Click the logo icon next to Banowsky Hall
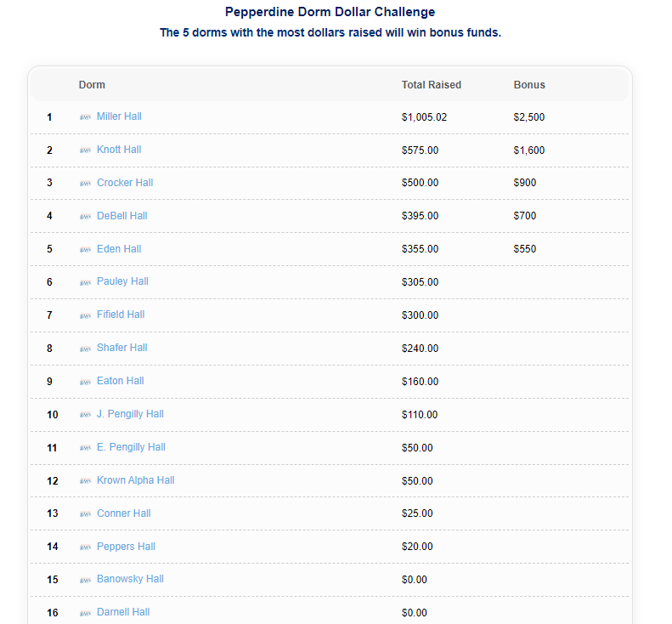Screen dimensions: 672x624 pyautogui.click(x=85, y=580)
